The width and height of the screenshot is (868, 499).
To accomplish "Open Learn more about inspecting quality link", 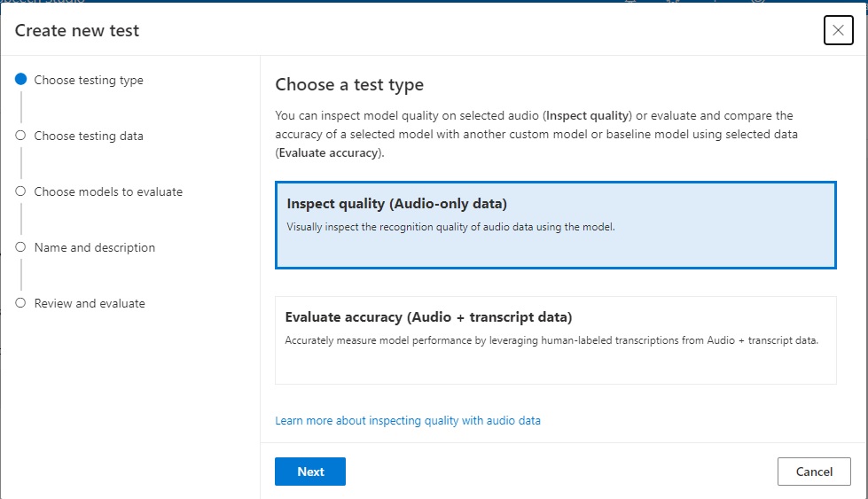I will 408,420.
